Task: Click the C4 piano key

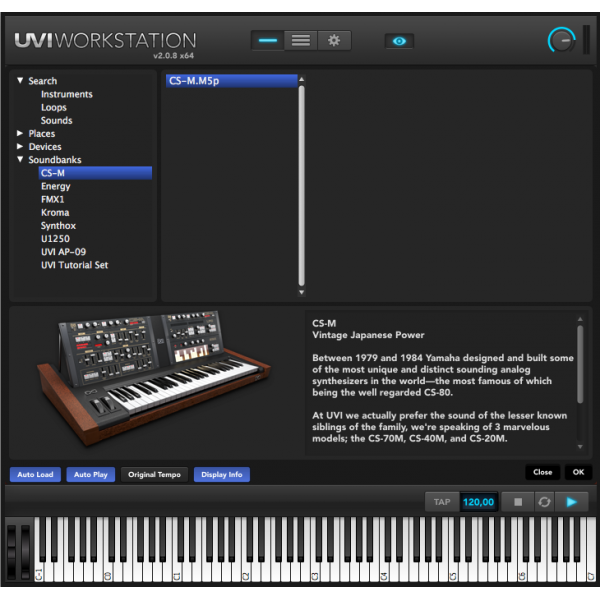Action: (x=384, y=572)
